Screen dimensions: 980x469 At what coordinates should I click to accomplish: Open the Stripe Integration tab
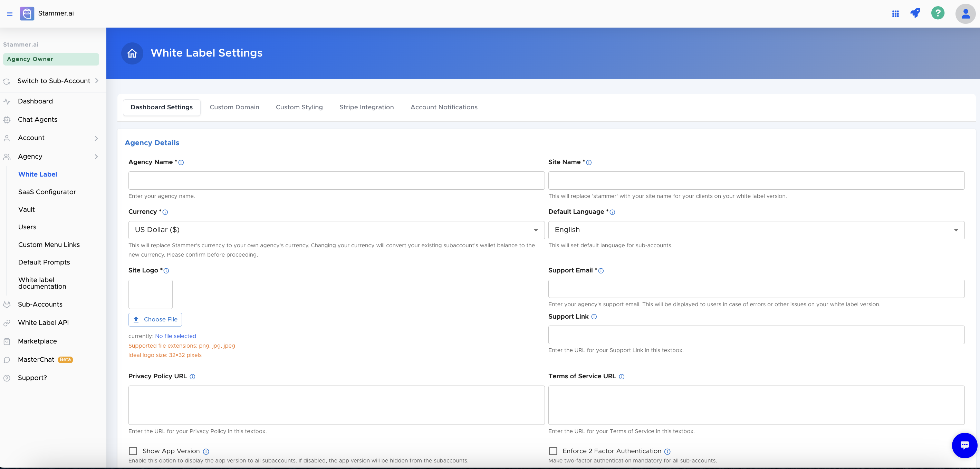(366, 107)
